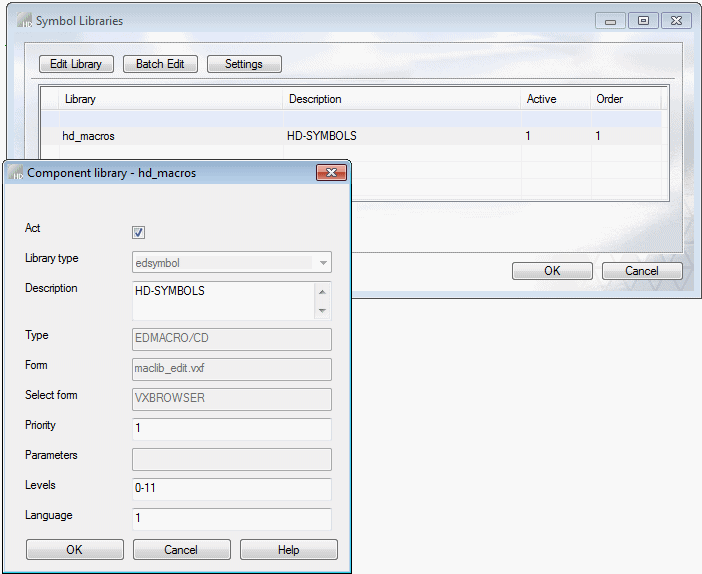This screenshot has width=702, height=574.
Task: Open Help for the Component library
Action: click(288, 550)
